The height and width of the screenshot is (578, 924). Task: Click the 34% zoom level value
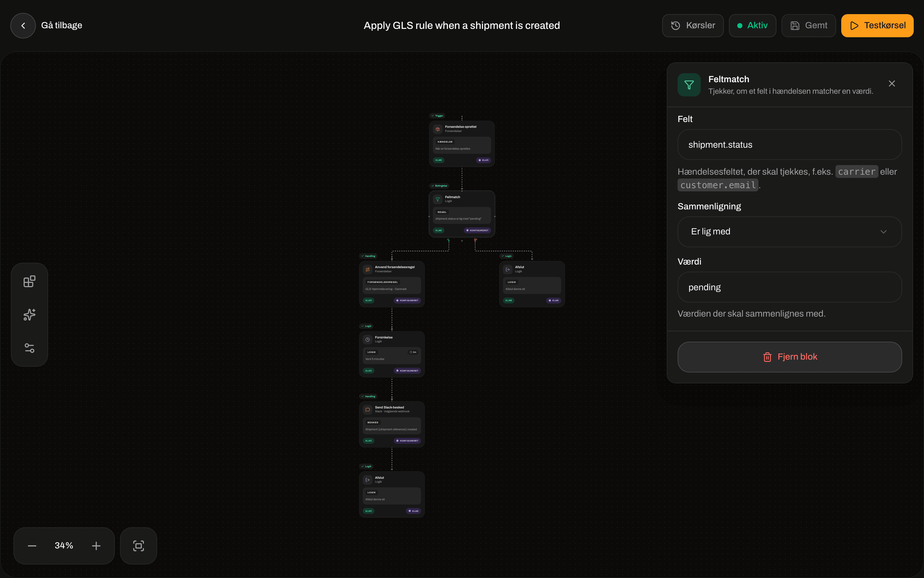click(x=64, y=546)
